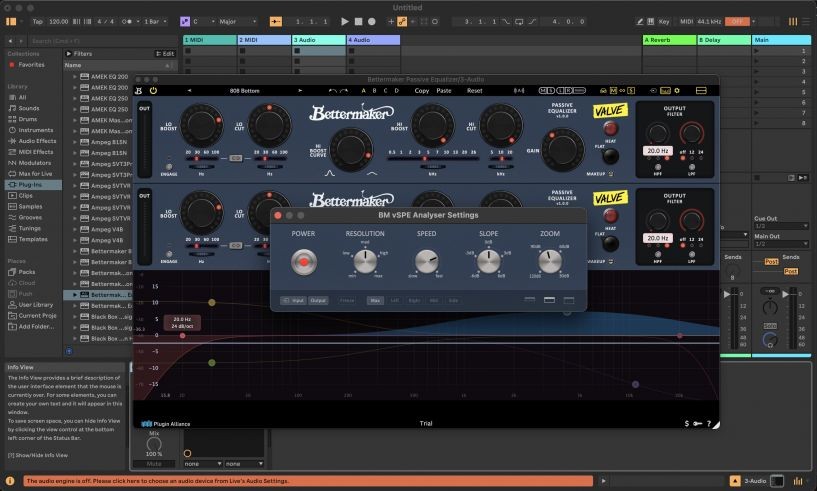Click the Reset button in plugin toolbar

474,90
